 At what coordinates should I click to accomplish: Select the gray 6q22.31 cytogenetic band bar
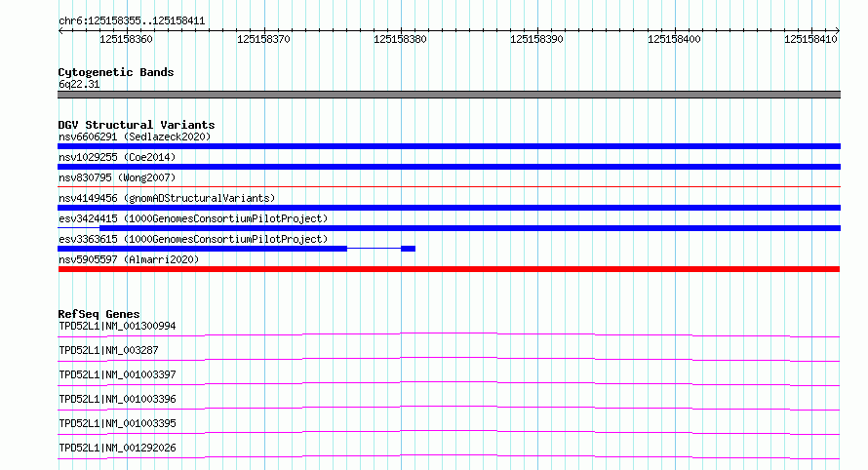click(x=449, y=95)
